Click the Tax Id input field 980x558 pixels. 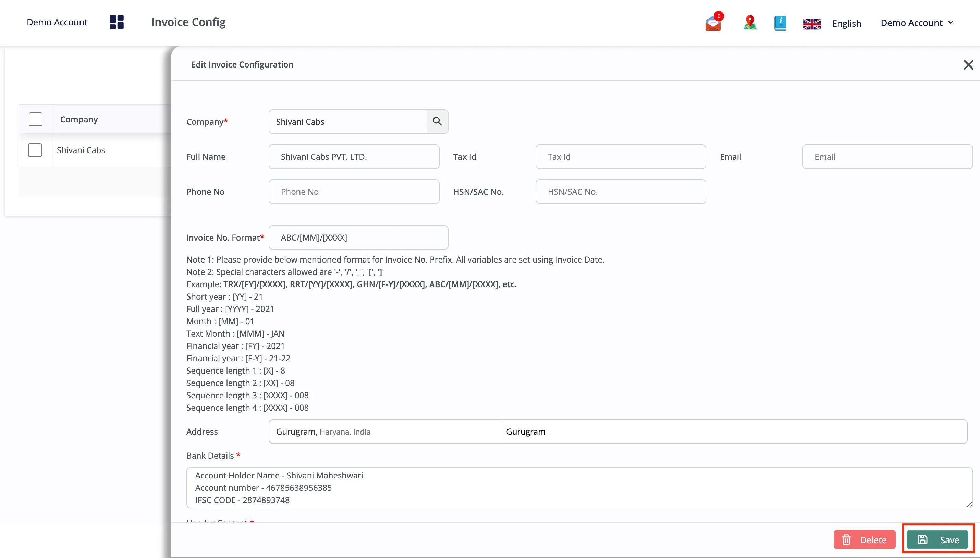(x=620, y=156)
